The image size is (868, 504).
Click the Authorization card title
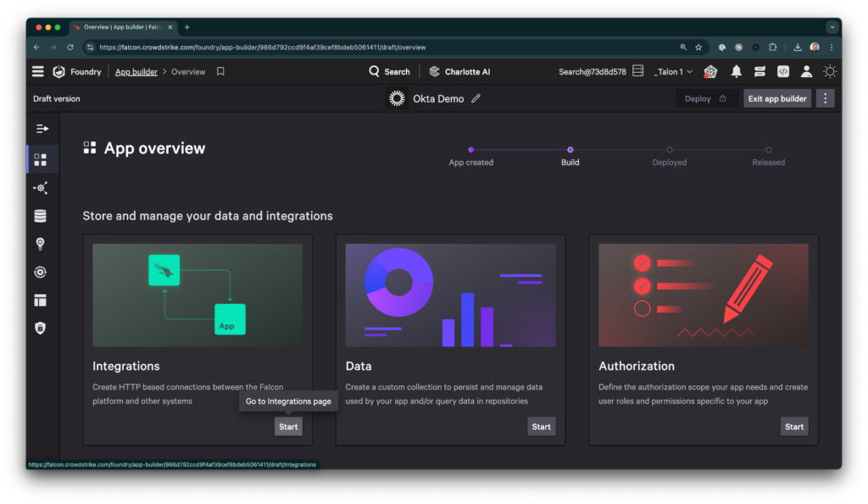pos(637,366)
